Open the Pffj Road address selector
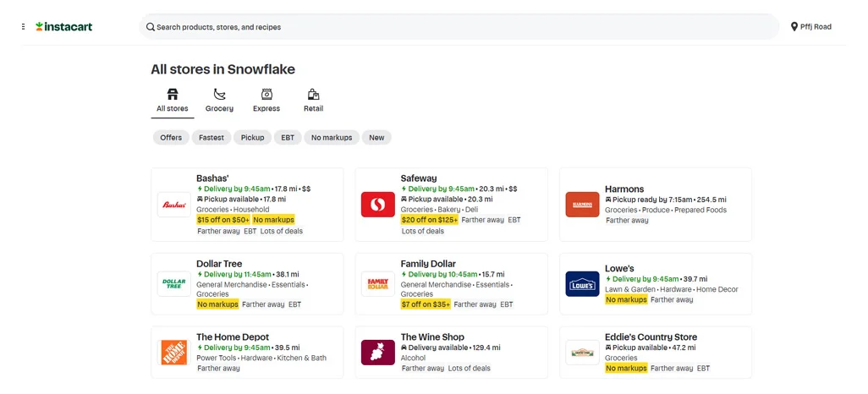 pyautogui.click(x=811, y=26)
